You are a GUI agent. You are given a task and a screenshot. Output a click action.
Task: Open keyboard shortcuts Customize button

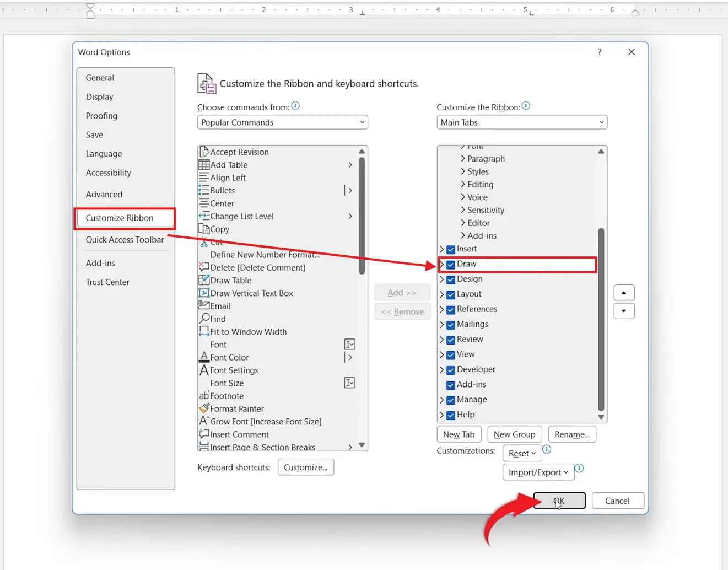click(306, 467)
